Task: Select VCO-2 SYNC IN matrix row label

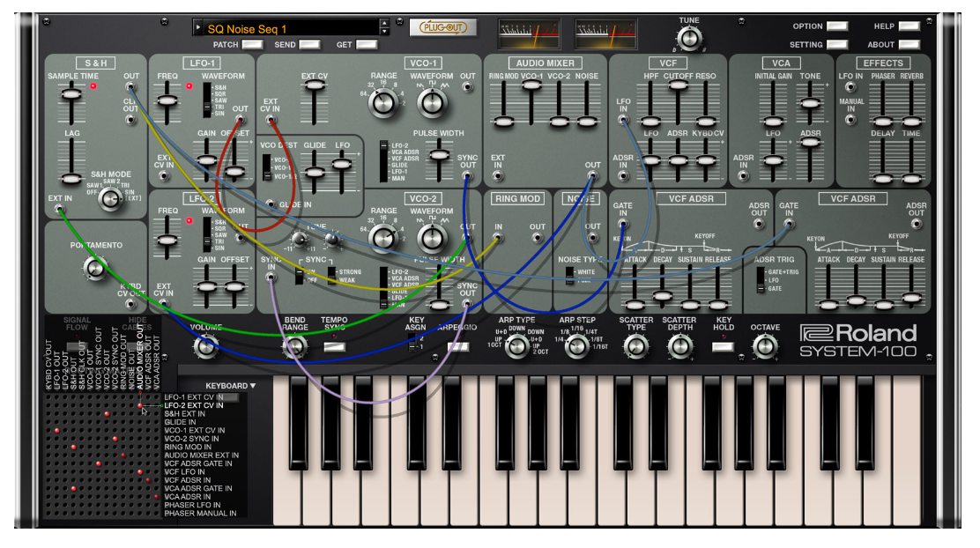Action: [192, 439]
